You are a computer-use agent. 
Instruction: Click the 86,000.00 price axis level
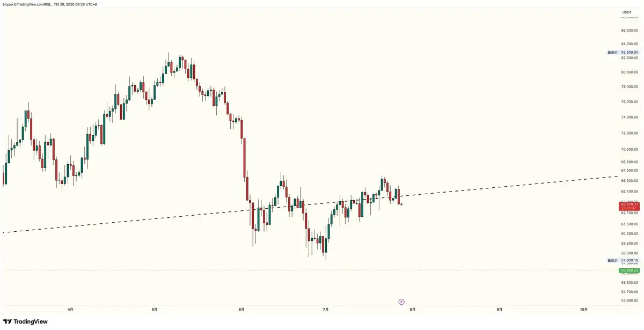(629, 32)
